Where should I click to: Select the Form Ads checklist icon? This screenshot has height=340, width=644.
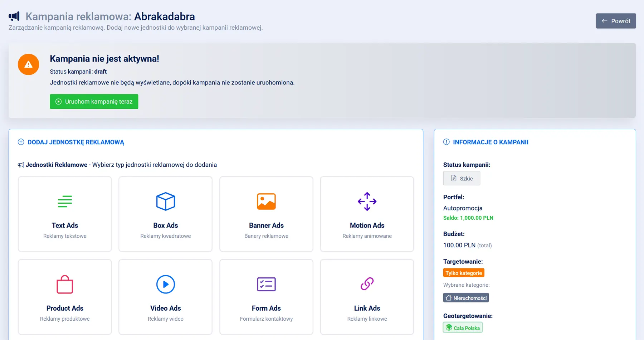[266, 284]
